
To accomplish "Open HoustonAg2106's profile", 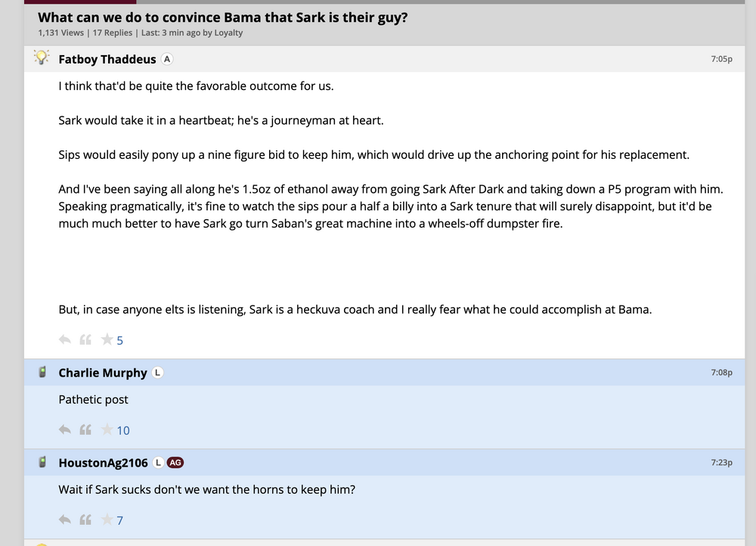I will (104, 463).
